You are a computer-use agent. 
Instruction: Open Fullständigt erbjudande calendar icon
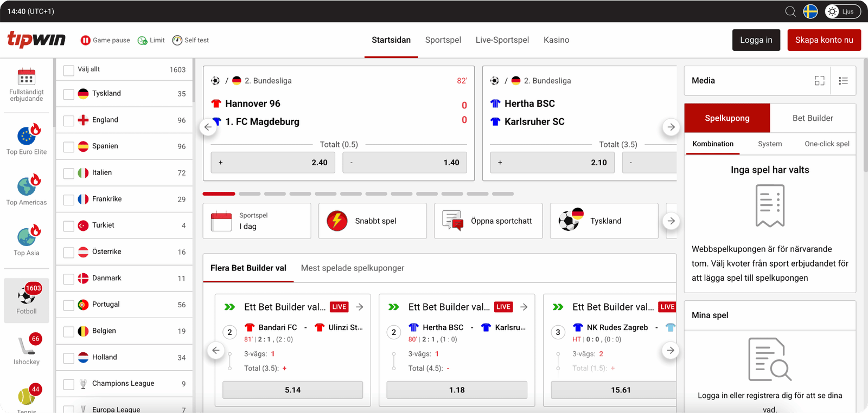coord(26,77)
